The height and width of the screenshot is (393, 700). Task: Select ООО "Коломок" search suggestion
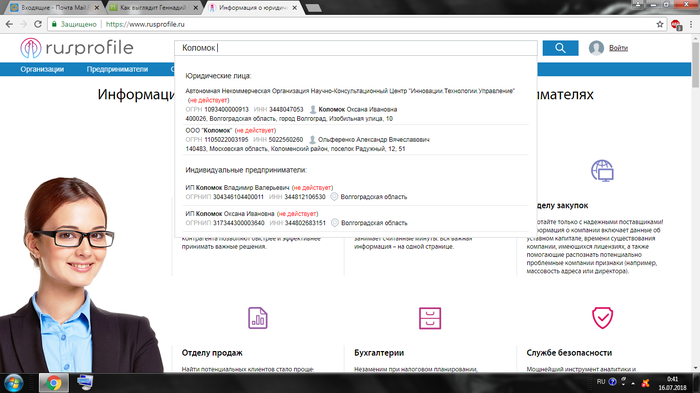point(356,139)
